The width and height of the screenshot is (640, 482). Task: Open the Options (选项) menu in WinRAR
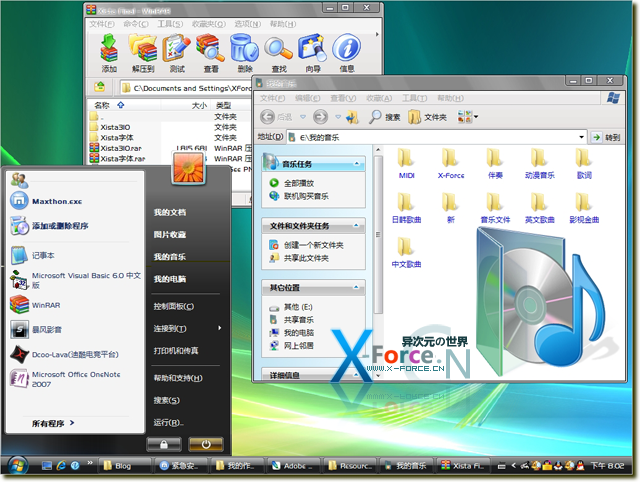click(x=247, y=24)
